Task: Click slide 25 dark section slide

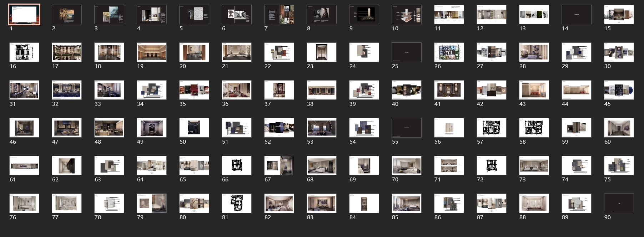Action: coord(406,52)
